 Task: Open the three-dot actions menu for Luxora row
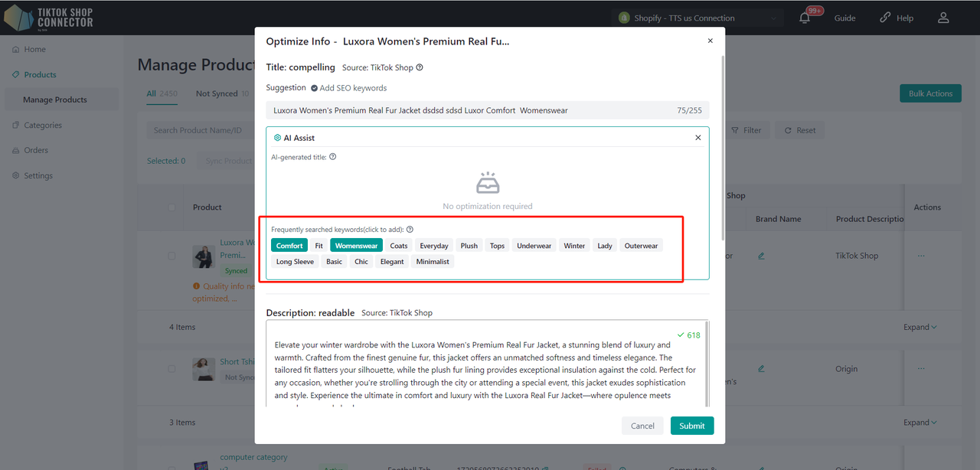(x=920, y=256)
